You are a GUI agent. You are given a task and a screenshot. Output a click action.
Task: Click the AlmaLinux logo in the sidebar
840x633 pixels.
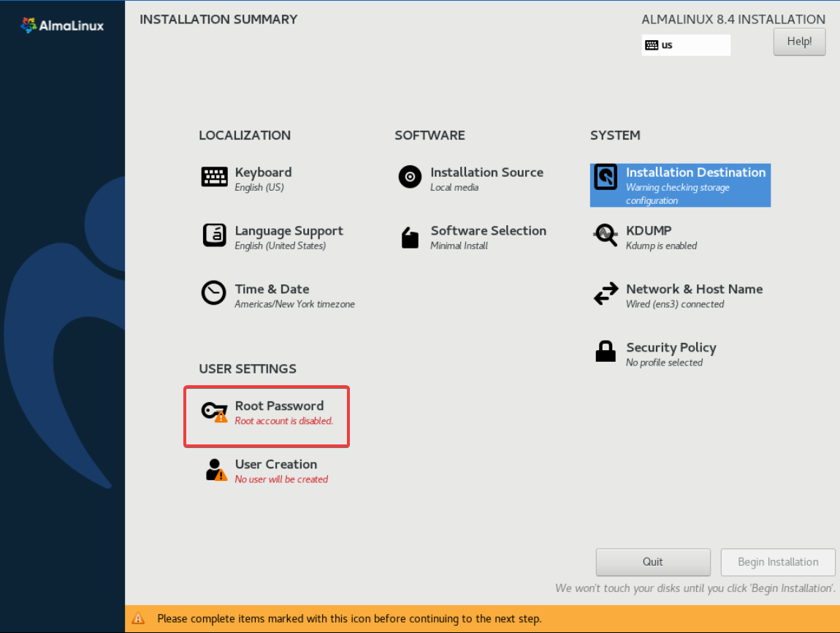pos(62,25)
